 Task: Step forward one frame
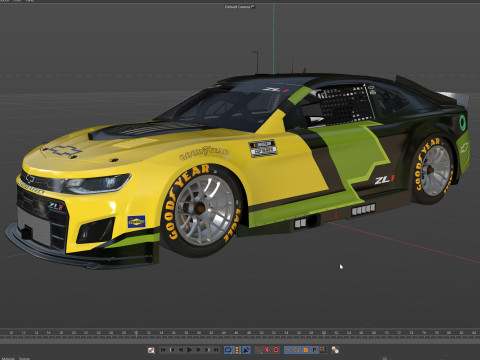coord(198,350)
